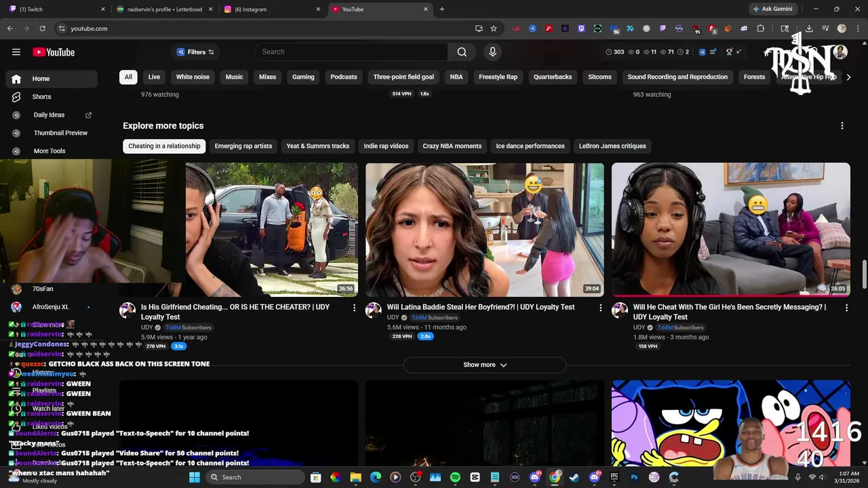868x488 pixels.
Task: Select the Three-point field goal chip
Action: tap(403, 77)
